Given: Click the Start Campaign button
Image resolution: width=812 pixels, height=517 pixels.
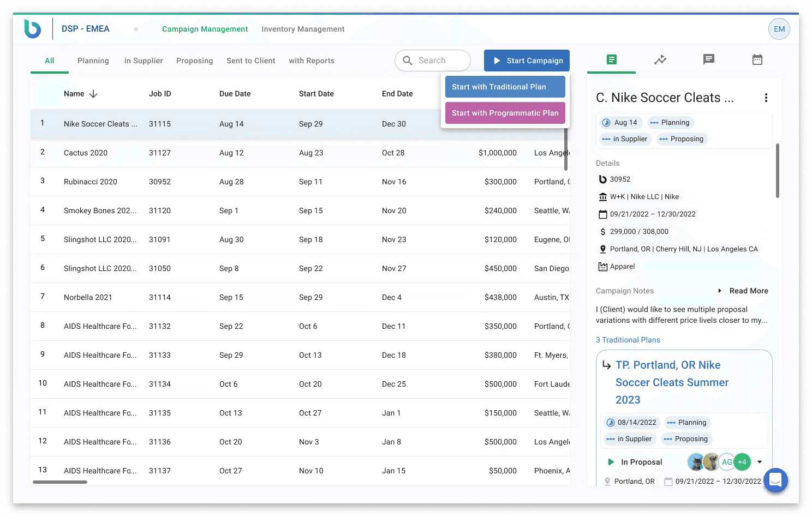Looking at the screenshot, I should (x=527, y=61).
